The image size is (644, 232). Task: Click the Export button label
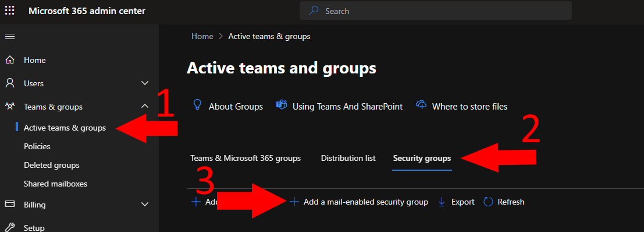(x=463, y=202)
